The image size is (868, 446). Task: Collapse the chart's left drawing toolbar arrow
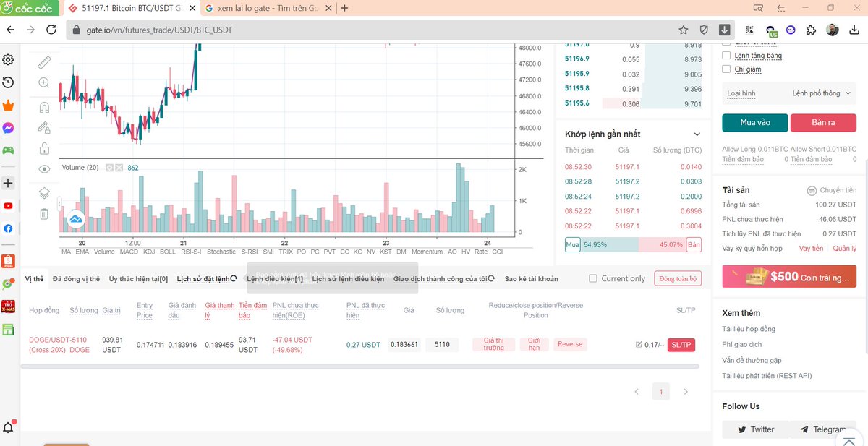pos(59,203)
